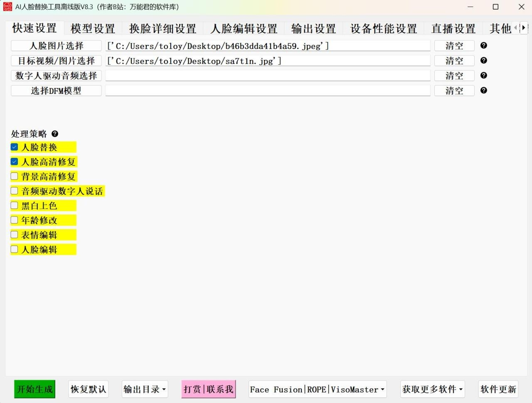Viewport: 532px width, 403px height.
Task: Switch to the 直播设置 tab
Action: tap(453, 28)
